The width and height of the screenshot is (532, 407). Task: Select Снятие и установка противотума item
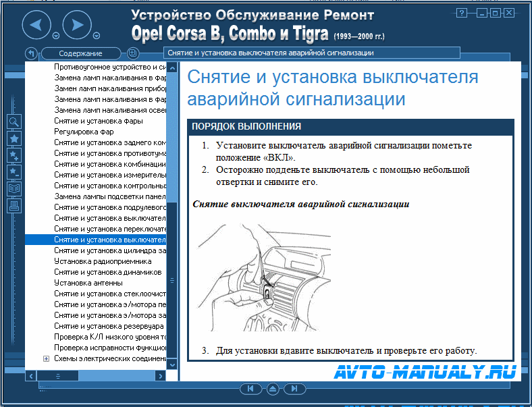(110, 153)
